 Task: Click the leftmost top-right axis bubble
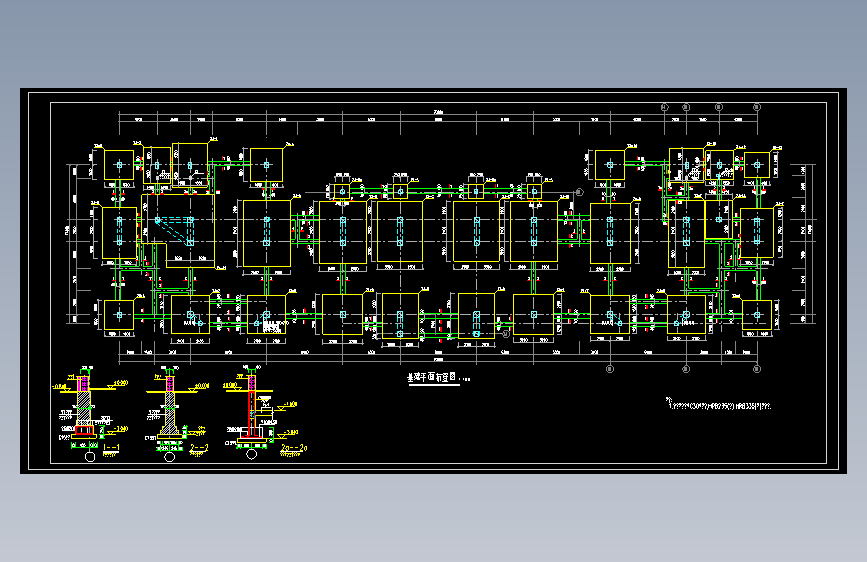click(665, 107)
